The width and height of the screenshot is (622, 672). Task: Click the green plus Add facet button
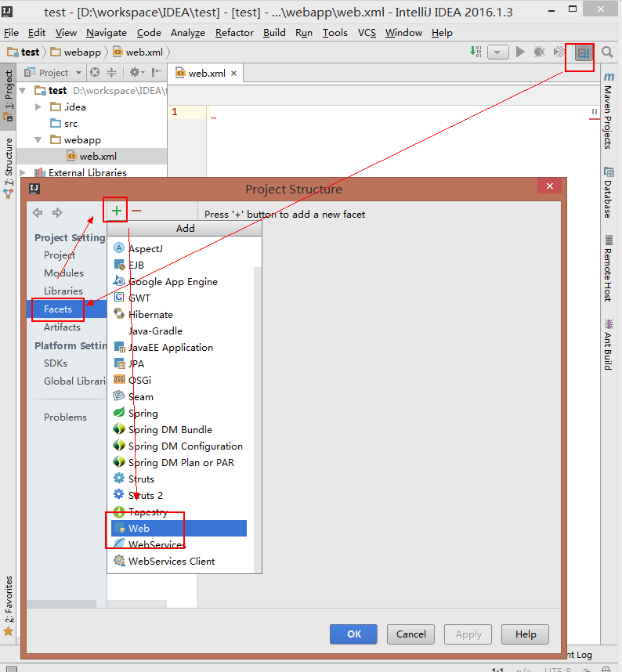(116, 211)
